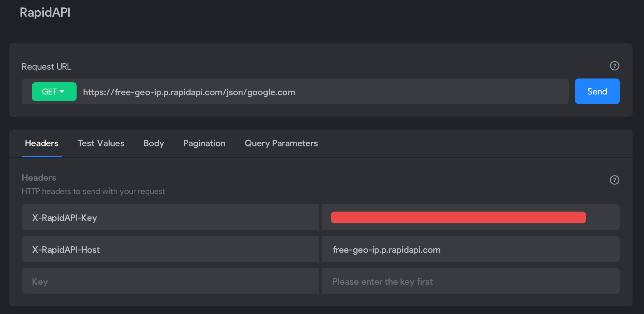The height and width of the screenshot is (314, 644).
Task: Click the Send button
Action: pos(597,91)
